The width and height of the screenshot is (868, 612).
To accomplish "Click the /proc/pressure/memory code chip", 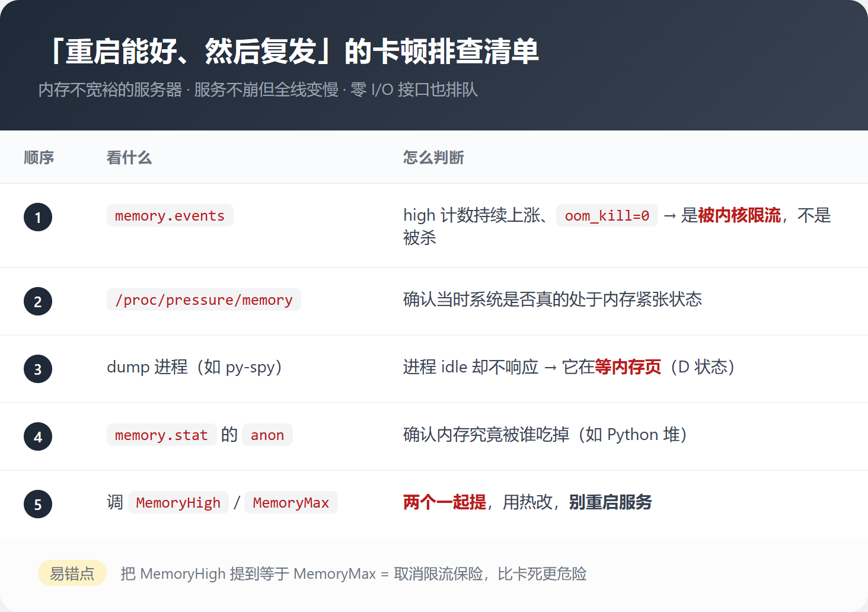I will (x=204, y=299).
